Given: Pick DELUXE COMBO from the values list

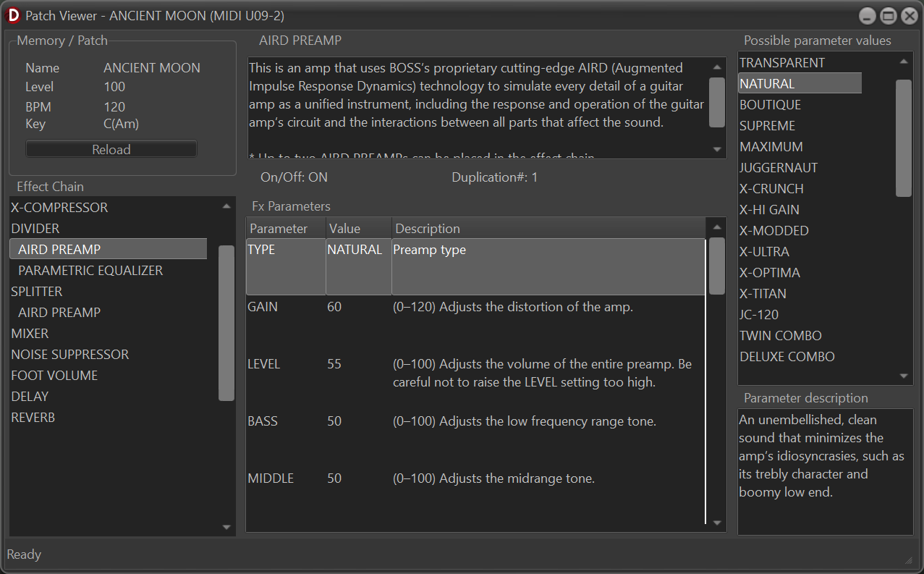Looking at the screenshot, I should (x=787, y=357).
